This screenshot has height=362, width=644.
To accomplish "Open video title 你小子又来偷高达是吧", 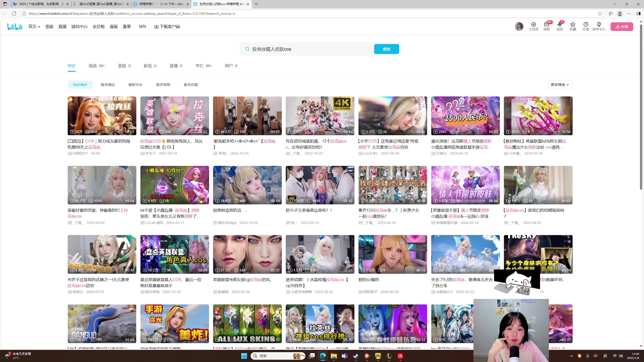I will click(309, 210).
